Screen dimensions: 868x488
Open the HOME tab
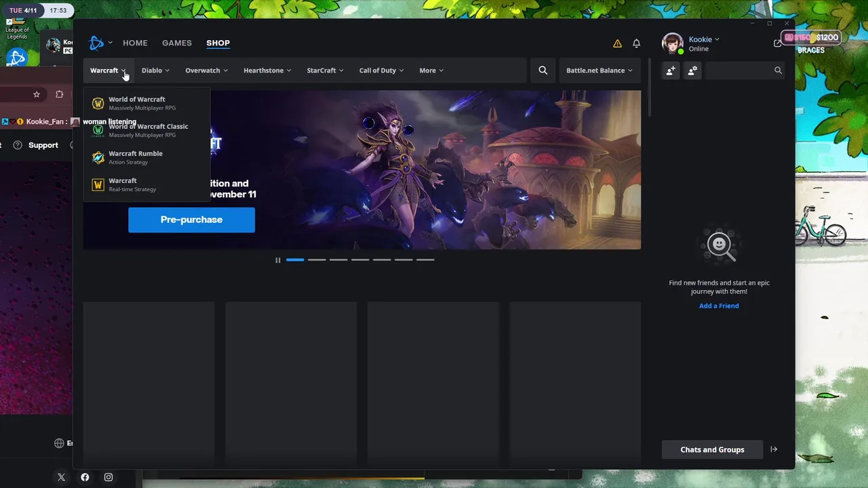(x=135, y=43)
